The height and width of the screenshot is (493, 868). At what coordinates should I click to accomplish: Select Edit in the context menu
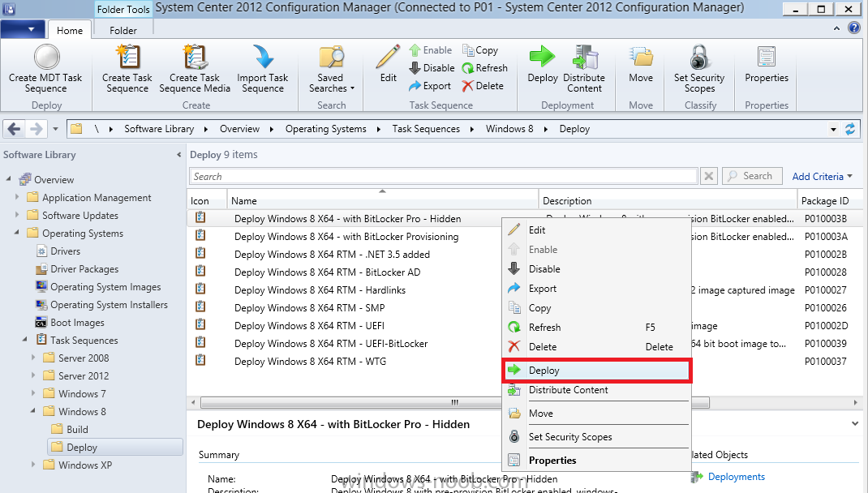[x=597, y=229]
